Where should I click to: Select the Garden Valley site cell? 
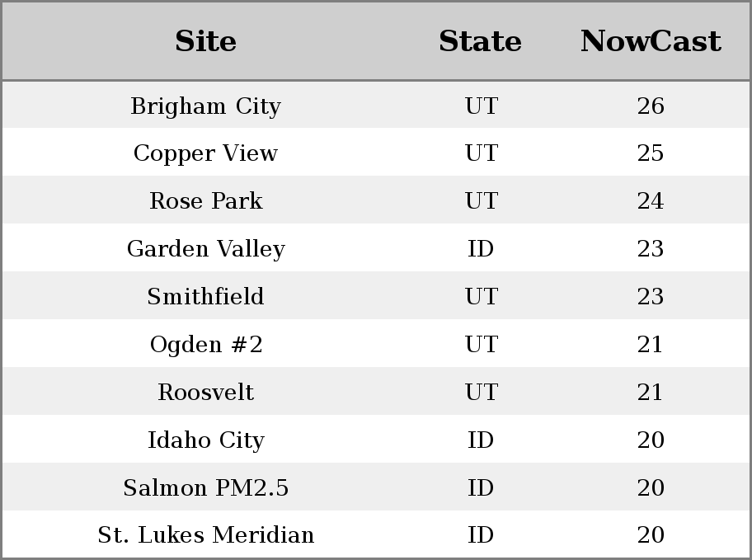(x=206, y=248)
